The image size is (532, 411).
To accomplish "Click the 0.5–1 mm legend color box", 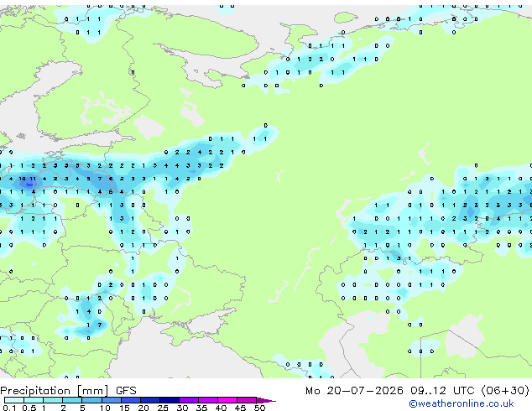I will click(34, 400).
